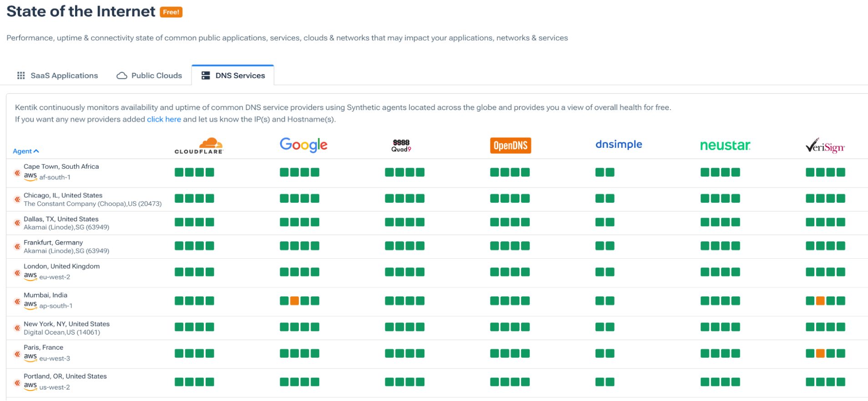Viewport: 868px width, 401px height.
Task: Click the 'click here' link for new providers
Action: (164, 119)
